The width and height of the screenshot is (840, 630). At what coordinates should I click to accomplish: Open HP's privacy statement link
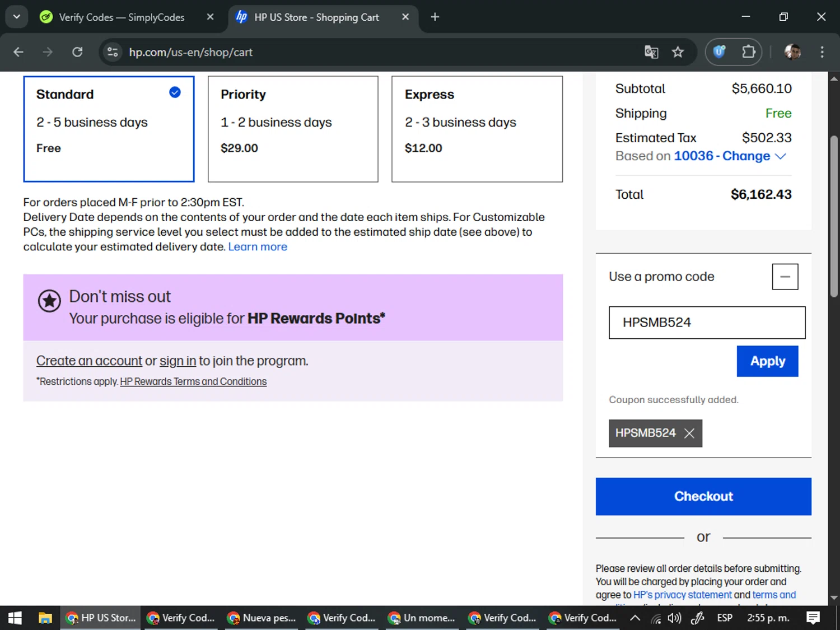coord(682,595)
